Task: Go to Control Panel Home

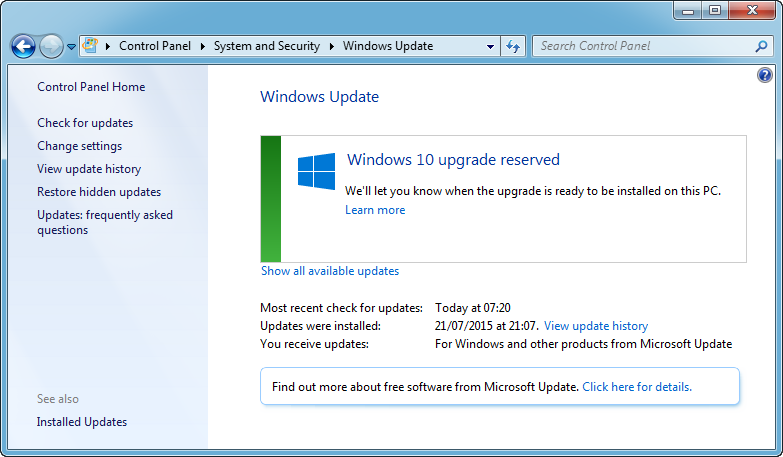Action: pyautogui.click(x=91, y=87)
